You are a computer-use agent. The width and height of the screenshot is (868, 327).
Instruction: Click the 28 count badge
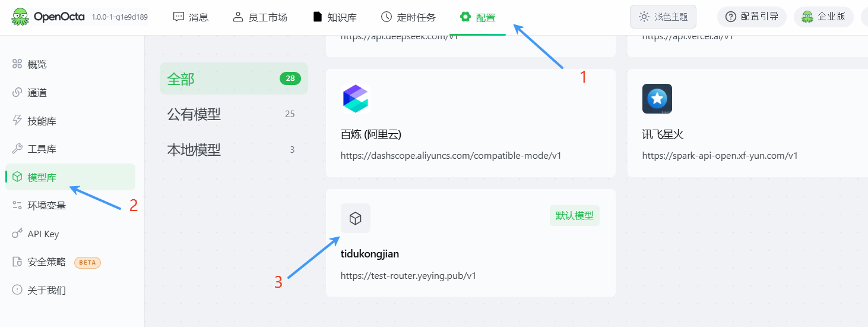point(290,78)
